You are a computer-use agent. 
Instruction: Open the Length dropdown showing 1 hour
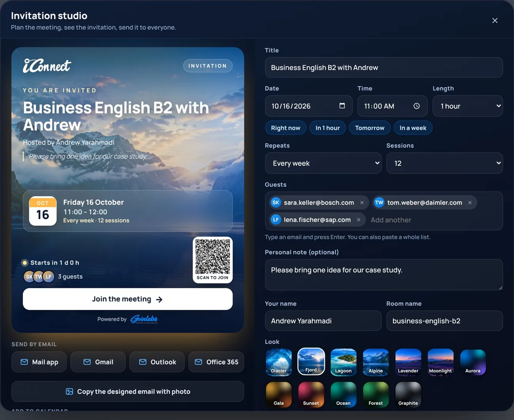point(468,106)
